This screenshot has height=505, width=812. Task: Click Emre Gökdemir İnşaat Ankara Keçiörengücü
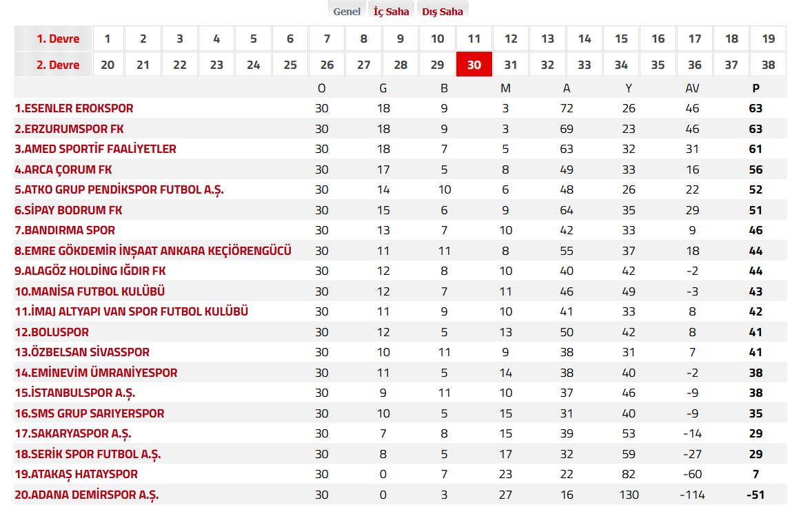[x=152, y=251]
